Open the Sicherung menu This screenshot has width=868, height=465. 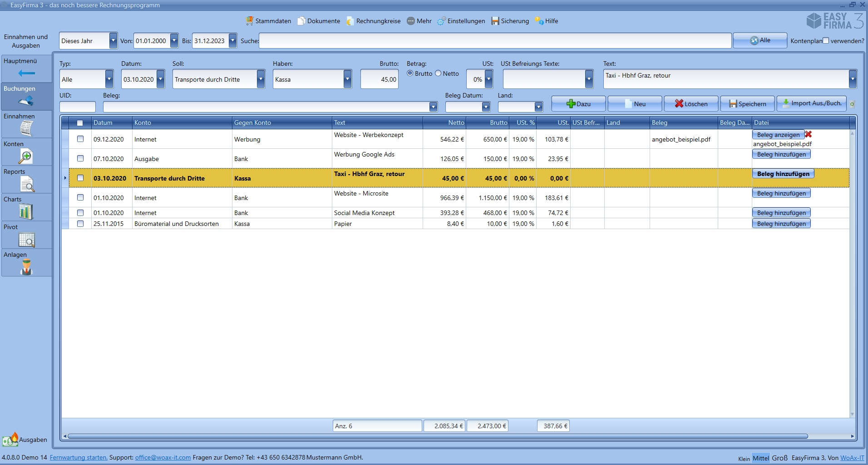(510, 21)
